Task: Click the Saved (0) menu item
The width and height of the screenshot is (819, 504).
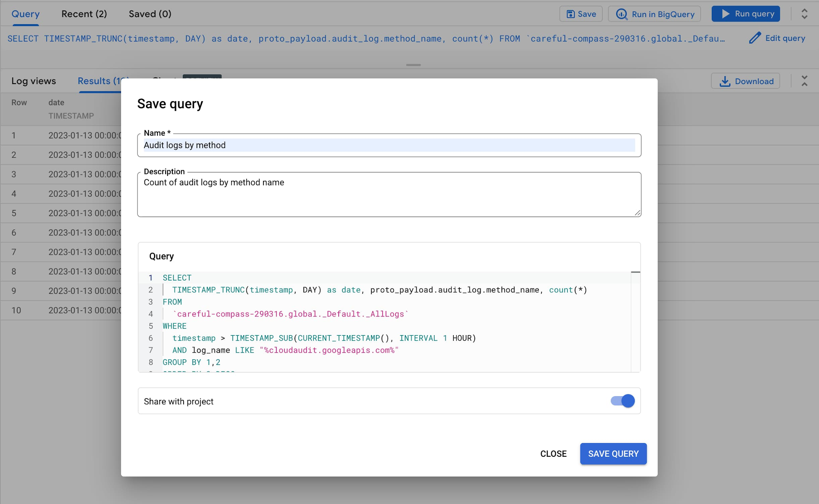Action: [x=150, y=13]
